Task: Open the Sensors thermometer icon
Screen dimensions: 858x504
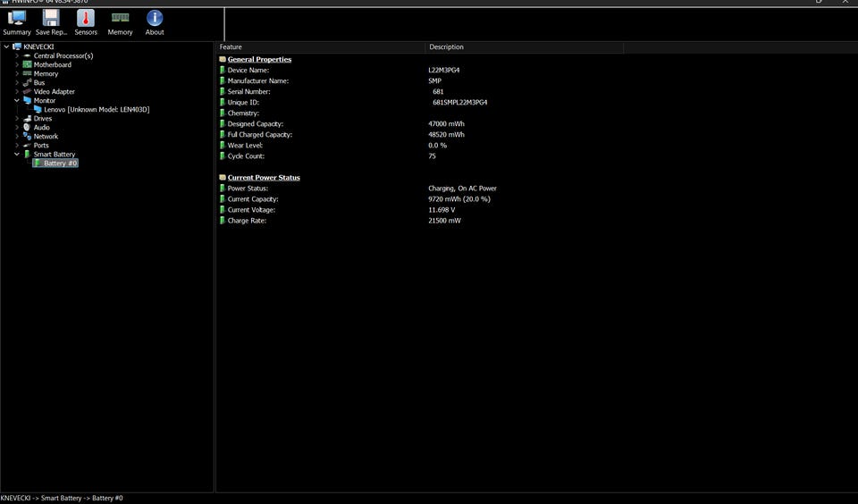Action: click(86, 18)
